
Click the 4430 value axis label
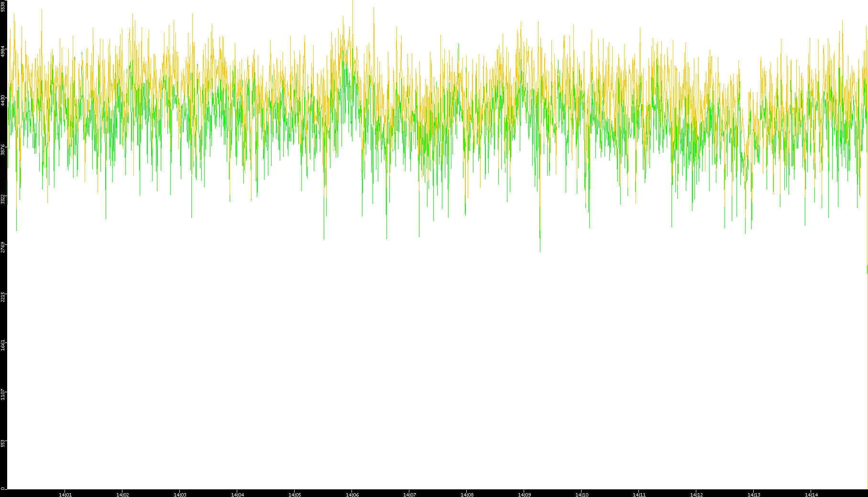[3, 100]
